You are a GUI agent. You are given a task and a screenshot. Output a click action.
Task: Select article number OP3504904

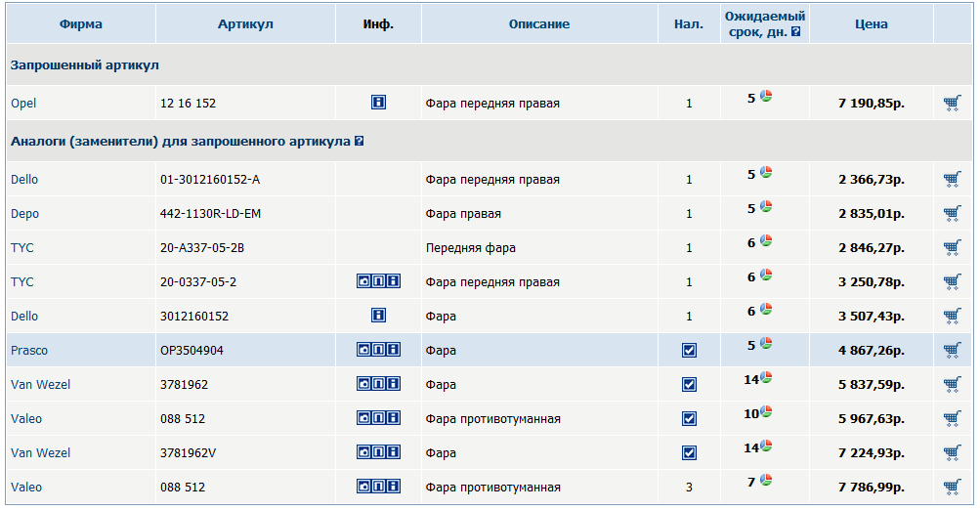(192, 350)
